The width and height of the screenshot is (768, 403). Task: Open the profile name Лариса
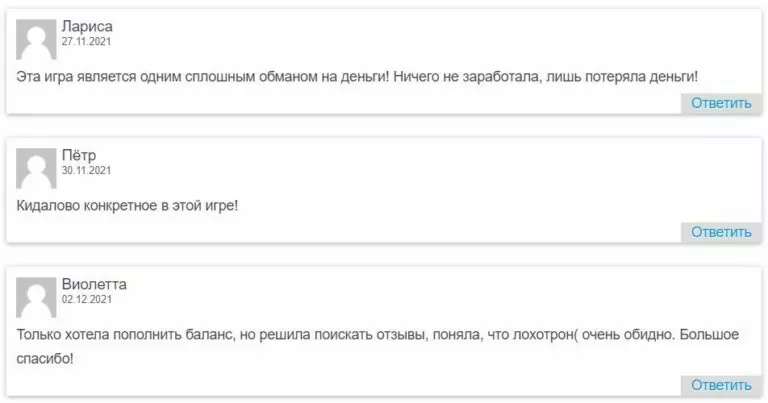85,25
